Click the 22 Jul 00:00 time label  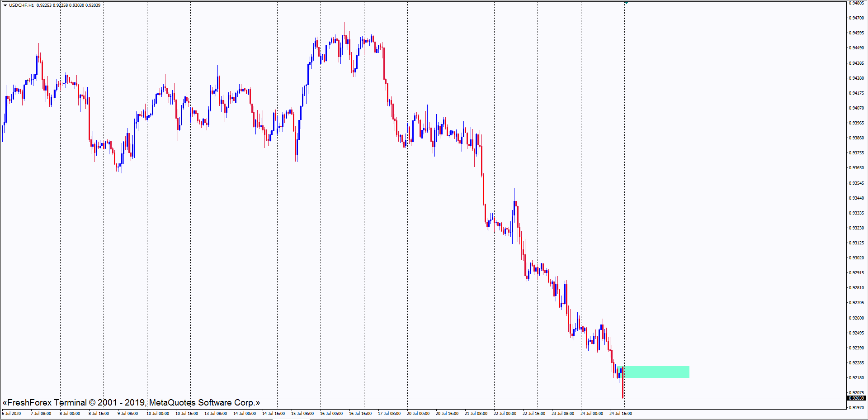pos(505,414)
